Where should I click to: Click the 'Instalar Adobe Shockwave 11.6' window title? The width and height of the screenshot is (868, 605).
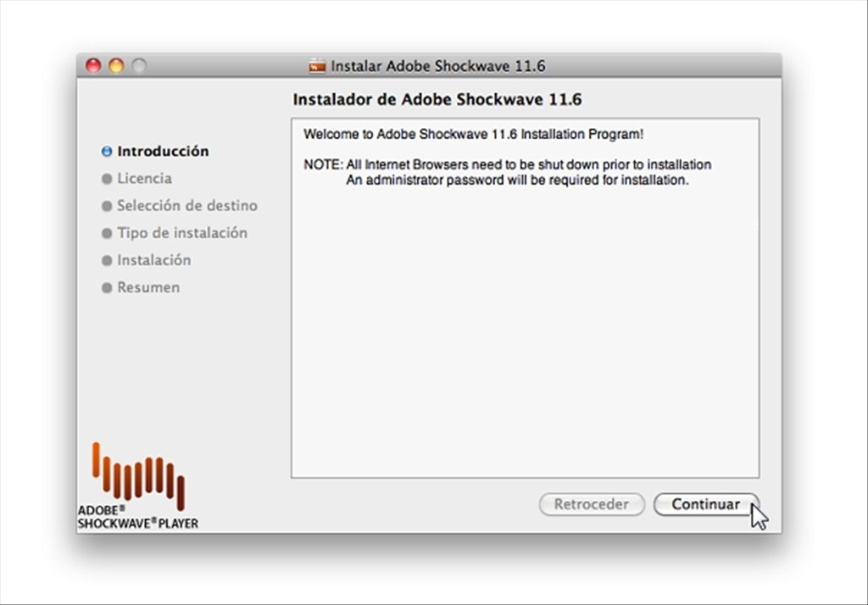point(438,66)
